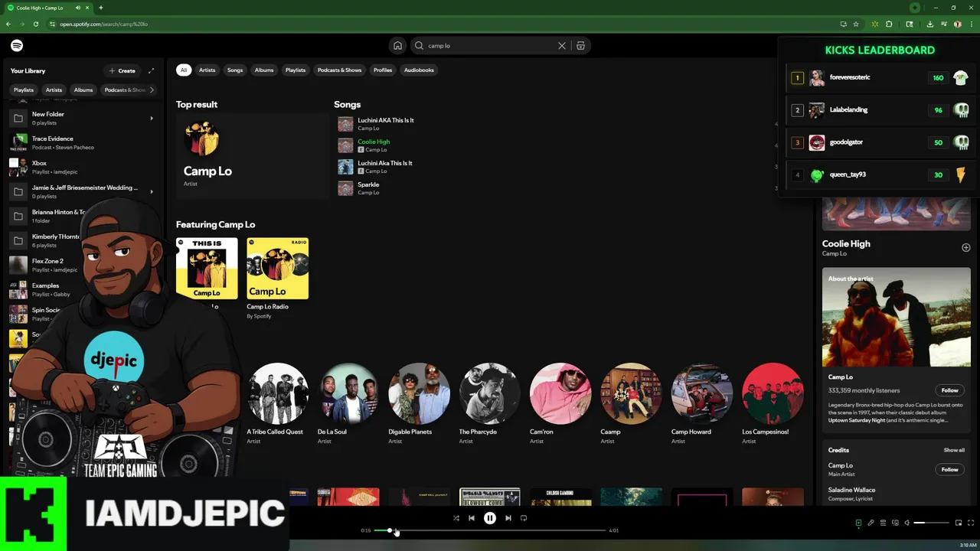Open Cam'ron artist card
Viewport: 980px width, 551px height.
click(x=560, y=403)
